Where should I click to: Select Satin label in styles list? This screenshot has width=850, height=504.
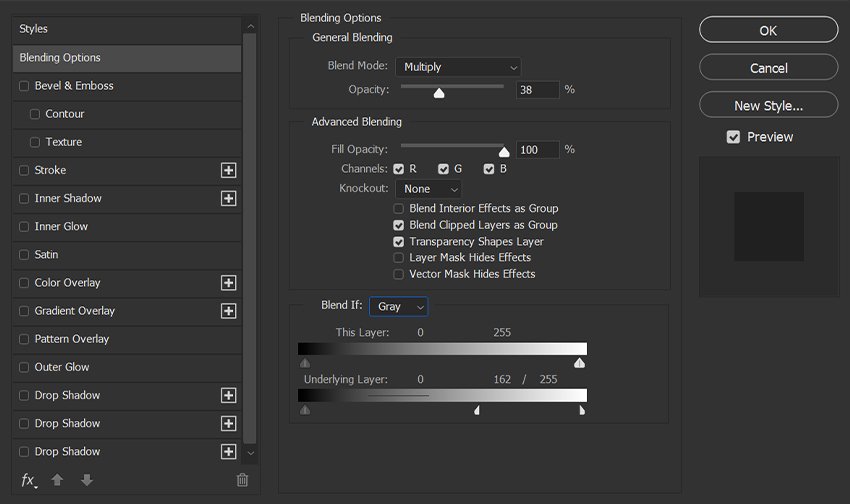click(46, 255)
